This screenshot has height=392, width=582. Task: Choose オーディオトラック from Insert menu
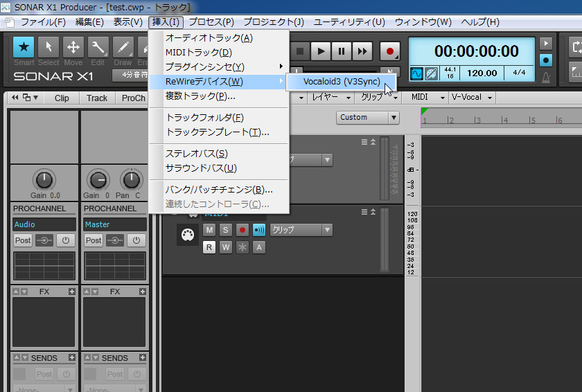coord(219,38)
